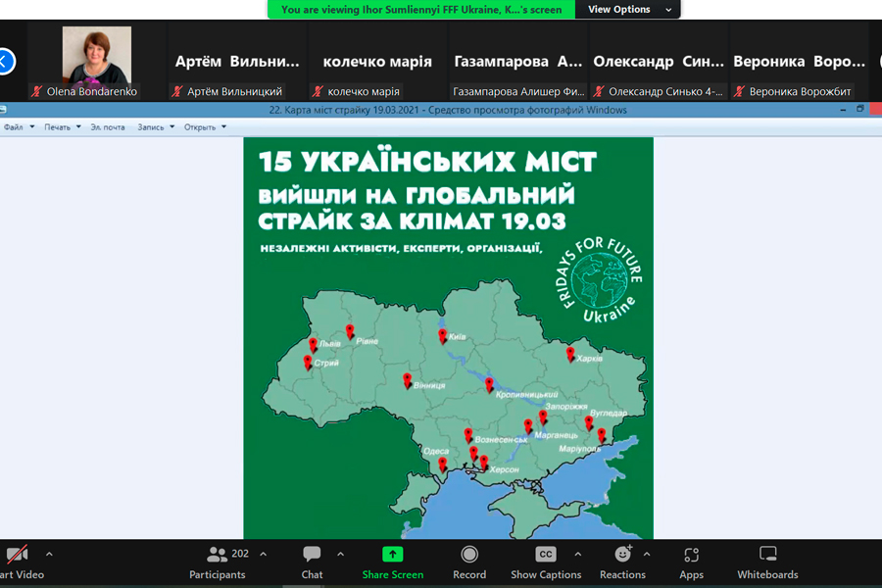Image resolution: width=882 pixels, height=588 pixels.
Task: Enable Show Captions CC icon
Action: (x=546, y=555)
